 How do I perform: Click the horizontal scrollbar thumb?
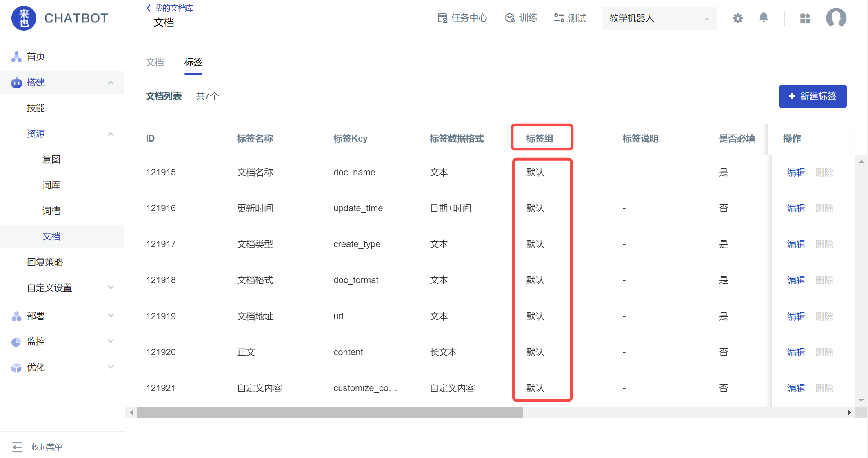330,413
